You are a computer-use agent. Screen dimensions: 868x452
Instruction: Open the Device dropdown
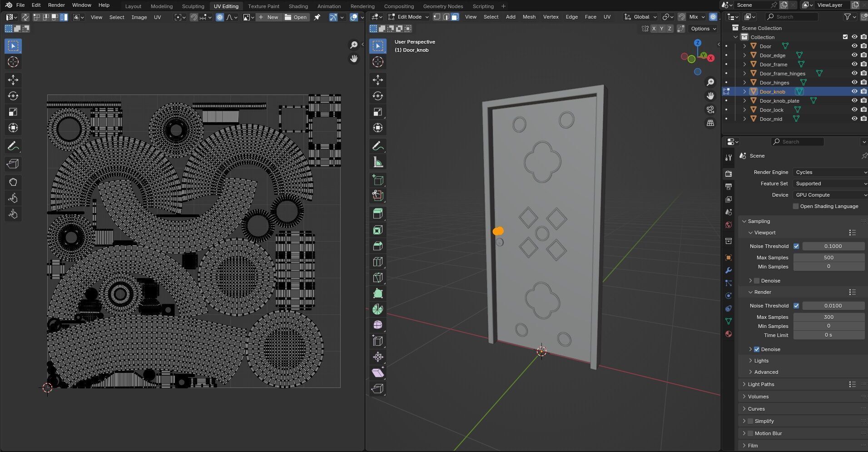830,195
